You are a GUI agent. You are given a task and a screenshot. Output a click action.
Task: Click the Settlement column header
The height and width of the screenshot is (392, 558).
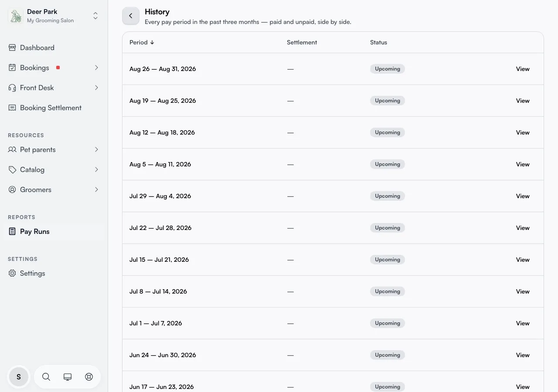click(302, 42)
